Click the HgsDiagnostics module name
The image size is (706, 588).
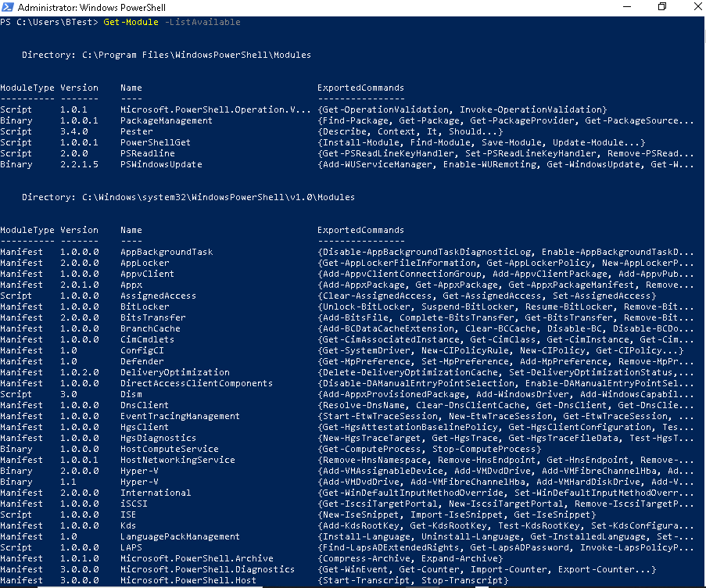pyautogui.click(x=158, y=438)
